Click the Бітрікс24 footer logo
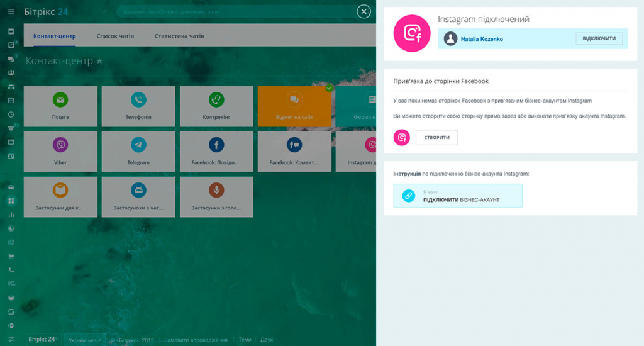The height and width of the screenshot is (346, 644). [x=42, y=340]
